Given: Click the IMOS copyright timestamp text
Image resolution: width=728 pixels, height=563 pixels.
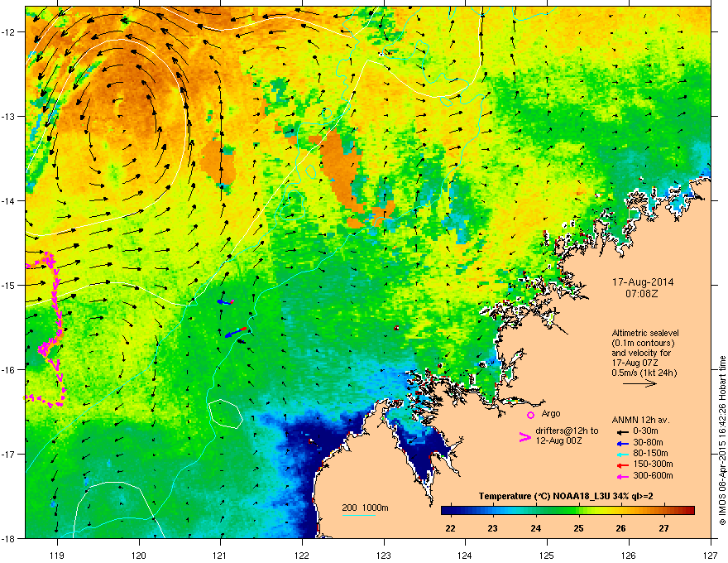Looking at the screenshot, I should coord(722,440).
